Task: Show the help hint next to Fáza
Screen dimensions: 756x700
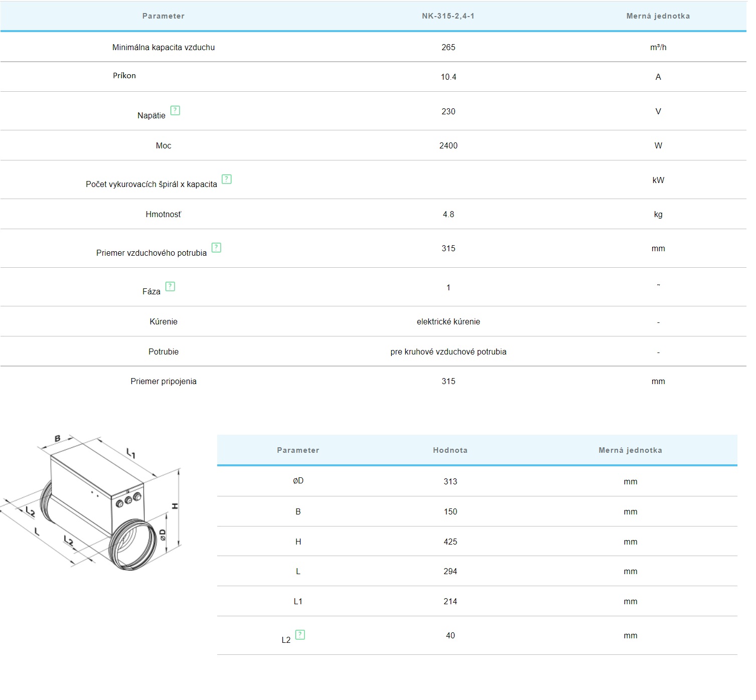Action: [x=170, y=286]
